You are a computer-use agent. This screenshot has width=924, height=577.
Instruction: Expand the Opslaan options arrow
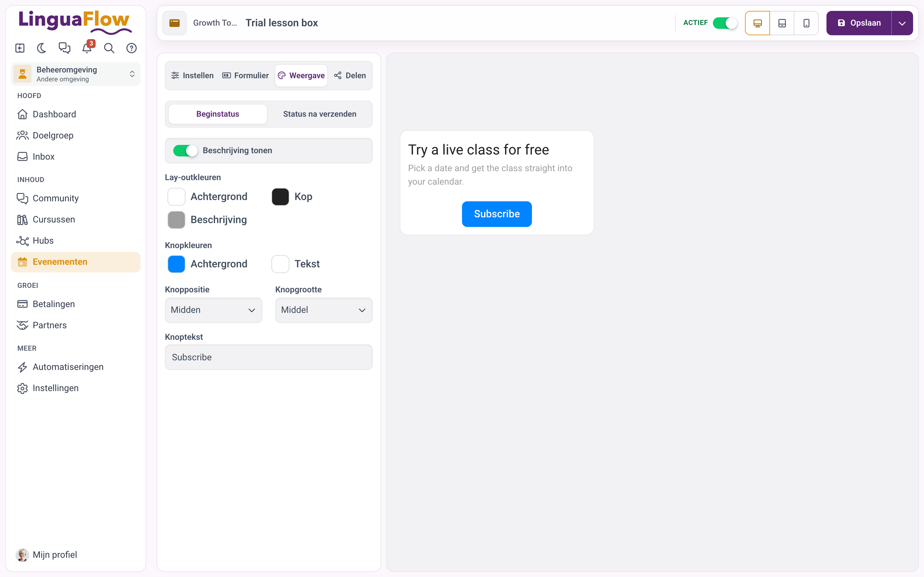click(x=902, y=23)
